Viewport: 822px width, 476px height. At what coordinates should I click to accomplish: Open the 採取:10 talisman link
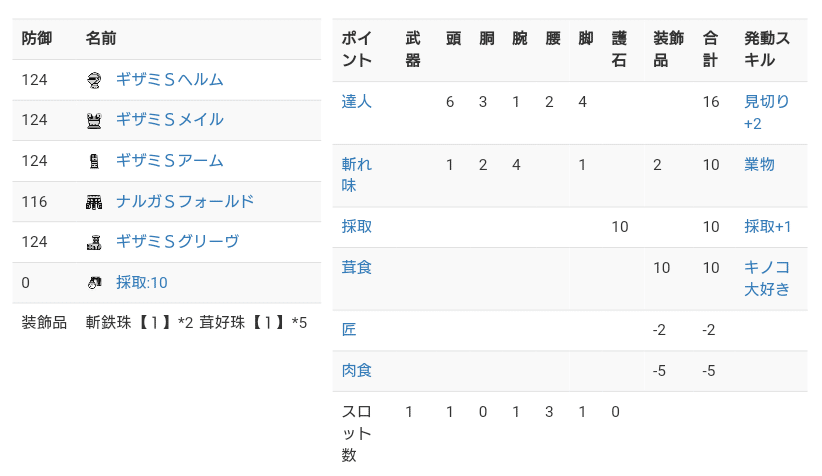click(141, 283)
